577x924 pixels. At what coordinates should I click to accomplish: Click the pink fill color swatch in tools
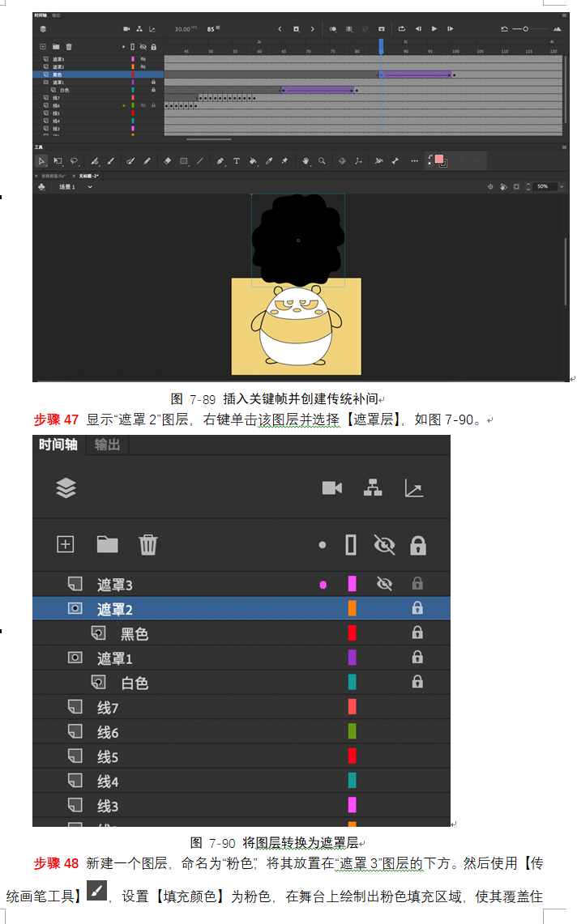(439, 159)
